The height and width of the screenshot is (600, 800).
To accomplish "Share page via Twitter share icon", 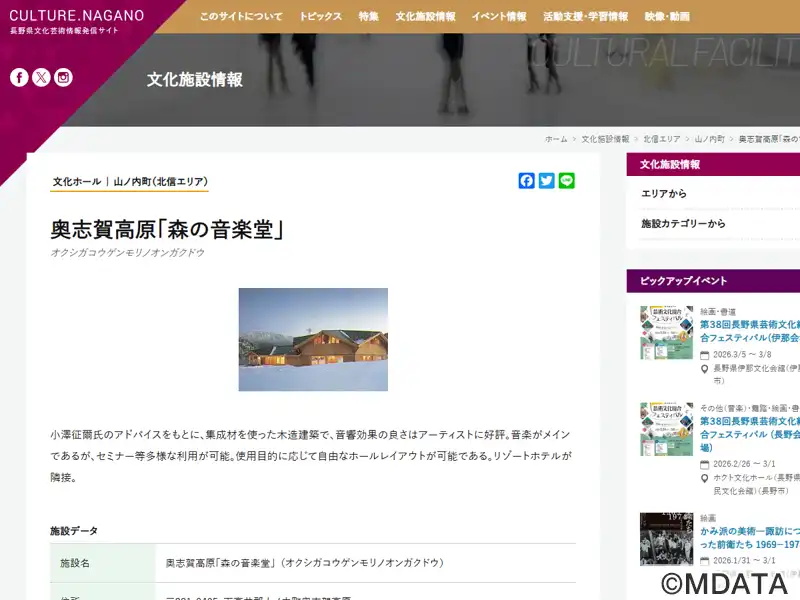I will [x=547, y=181].
